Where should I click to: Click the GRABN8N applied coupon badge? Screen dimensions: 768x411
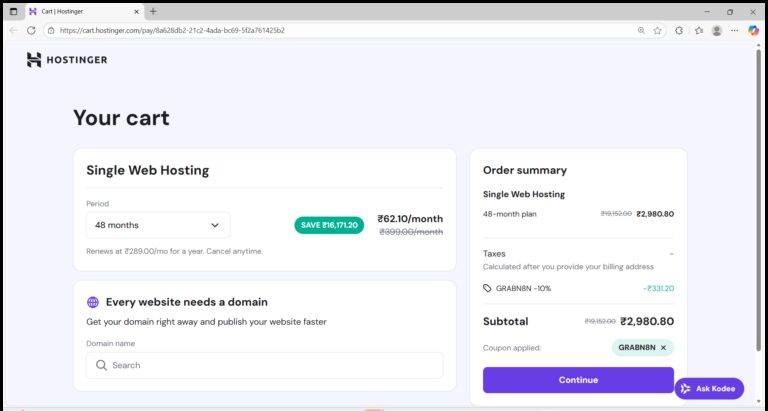coord(636,348)
